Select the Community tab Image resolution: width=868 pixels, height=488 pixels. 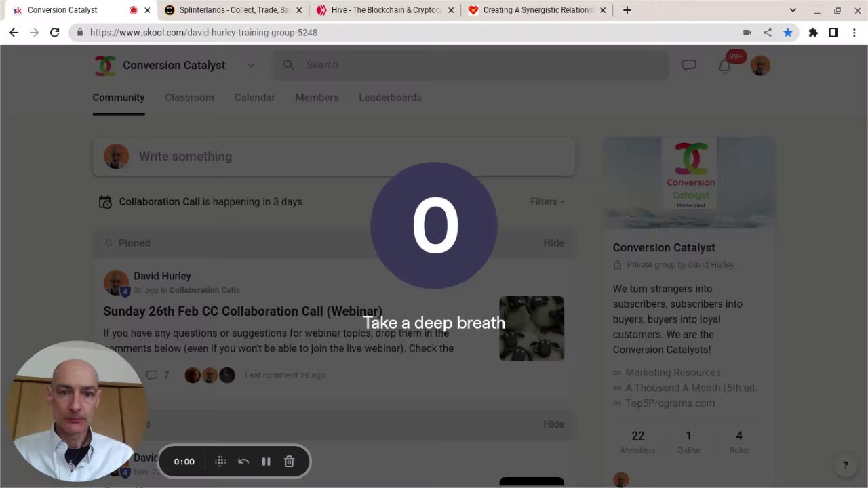coord(119,98)
